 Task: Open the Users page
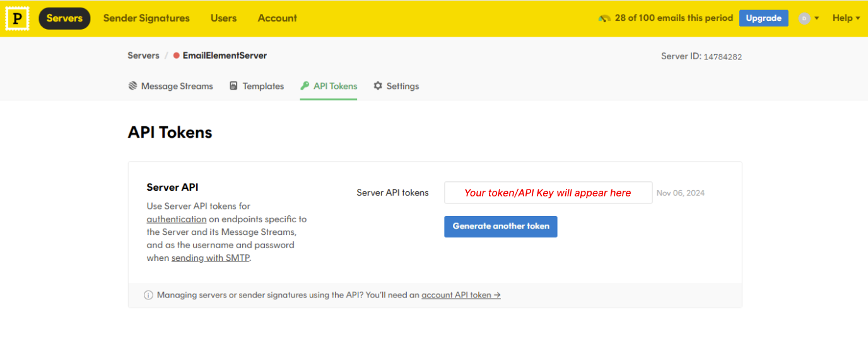[223, 18]
